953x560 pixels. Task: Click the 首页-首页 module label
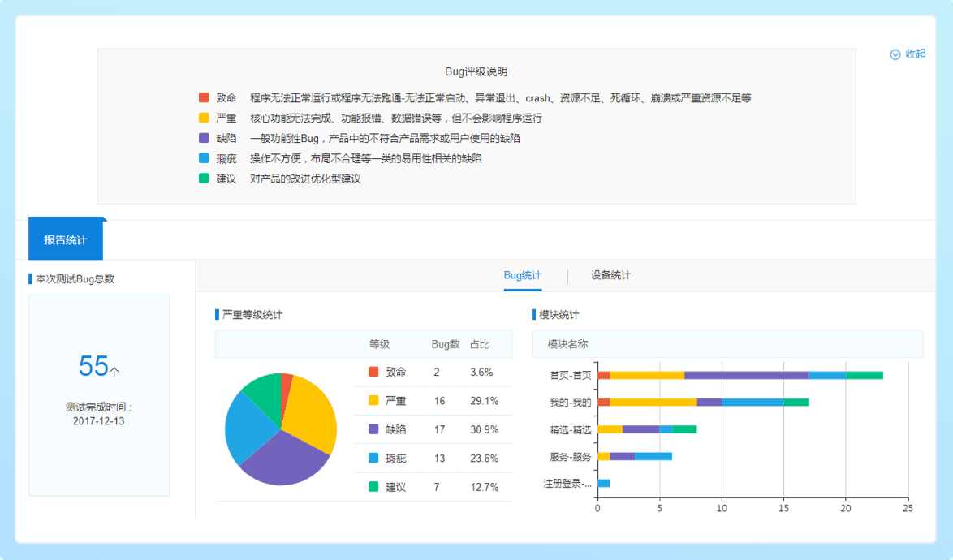(x=570, y=375)
